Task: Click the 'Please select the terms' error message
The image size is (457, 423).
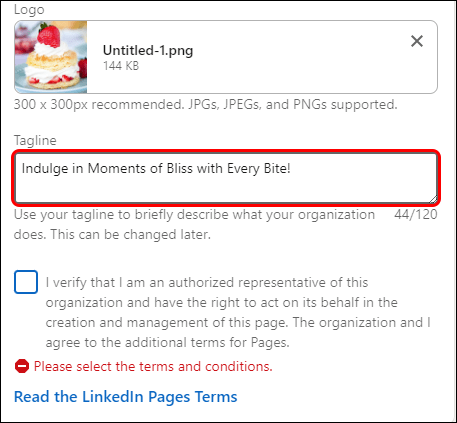Action: click(153, 366)
